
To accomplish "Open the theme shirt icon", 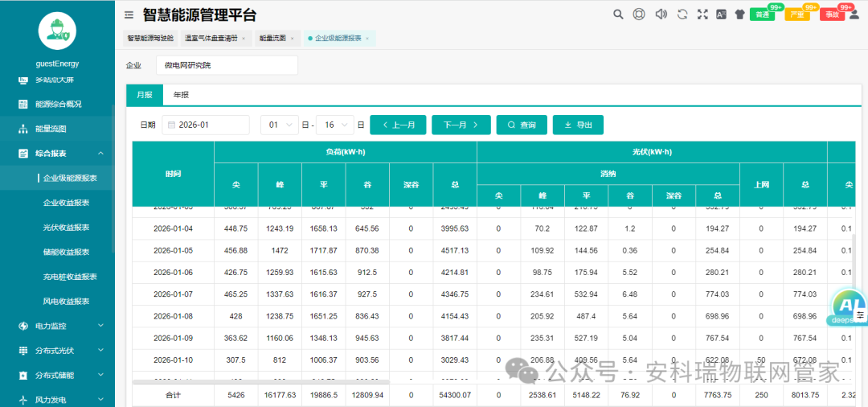I will pyautogui.click(x=739, y=14).
